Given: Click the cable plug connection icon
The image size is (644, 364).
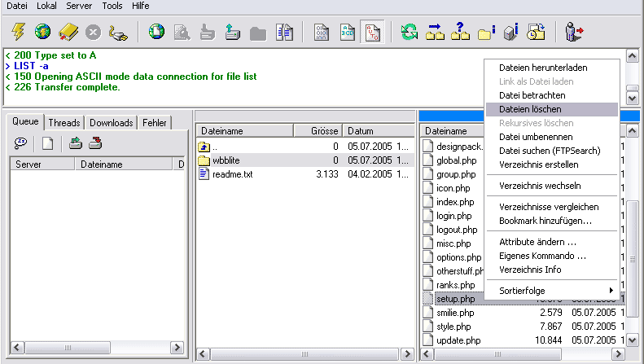Looking at the screenshot, I should pos(118,33).
